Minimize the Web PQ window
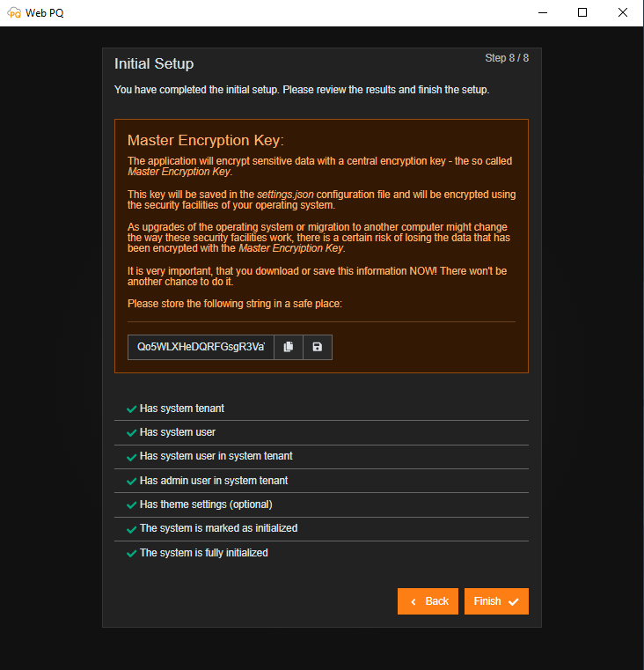644x670 pixels. [541, 13]
